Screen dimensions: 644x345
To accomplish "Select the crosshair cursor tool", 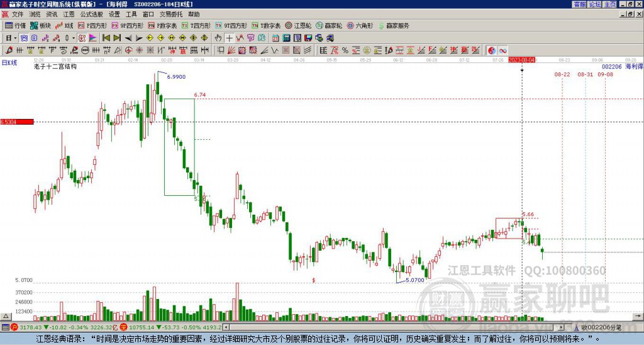I will [229, 38].
